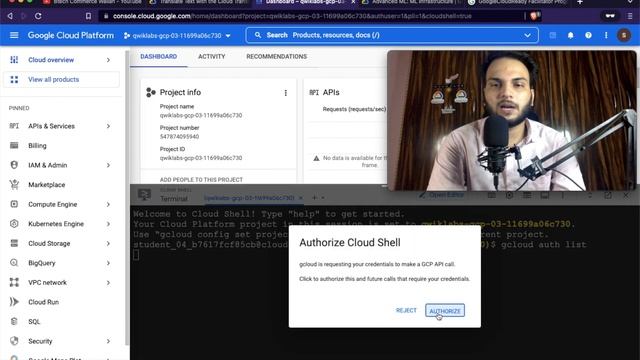This screenshot has height=360, width=640.
Task: Reload the page in browser toolbar
Action: (38, 16)
